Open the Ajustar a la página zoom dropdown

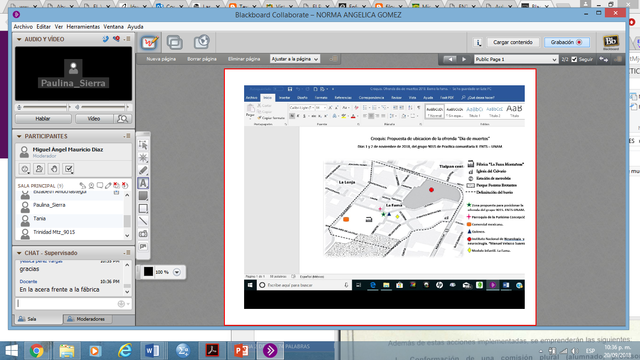pyautogui.click(x=295, y=59)
